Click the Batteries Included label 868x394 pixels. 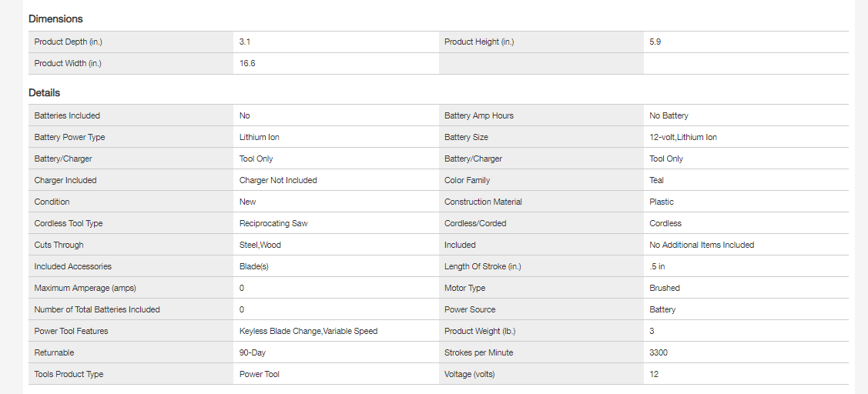(67, 115)
